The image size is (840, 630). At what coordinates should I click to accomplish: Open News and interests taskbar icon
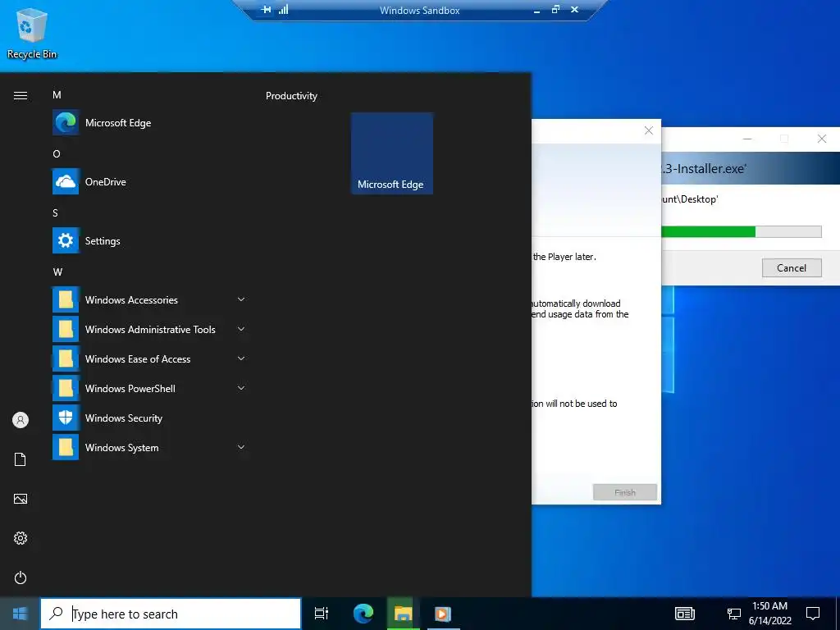[685, 614]
